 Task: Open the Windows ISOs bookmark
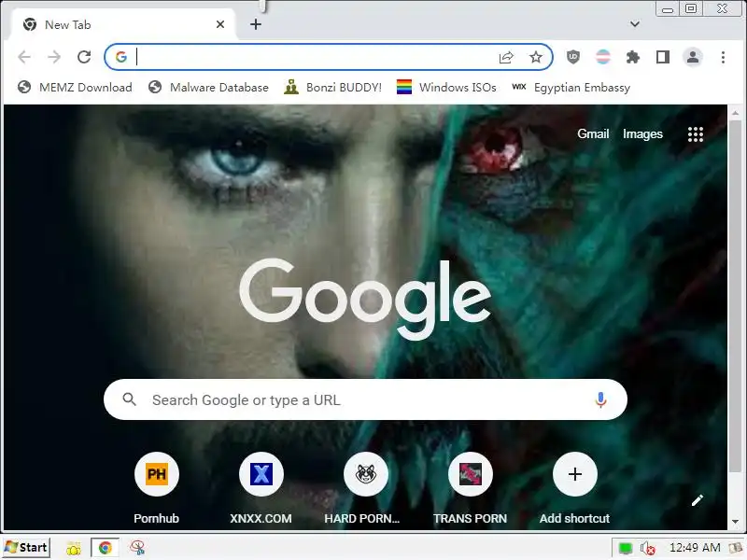click(x=446, y=87)
